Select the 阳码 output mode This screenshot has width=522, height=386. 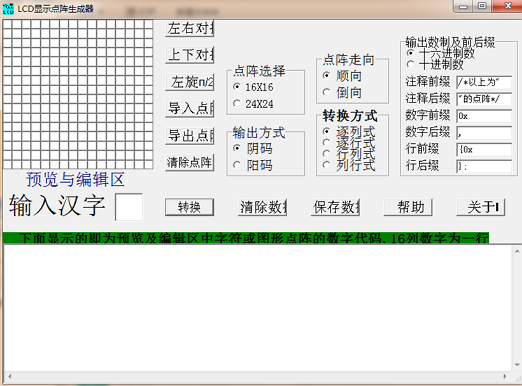point(253,165)
